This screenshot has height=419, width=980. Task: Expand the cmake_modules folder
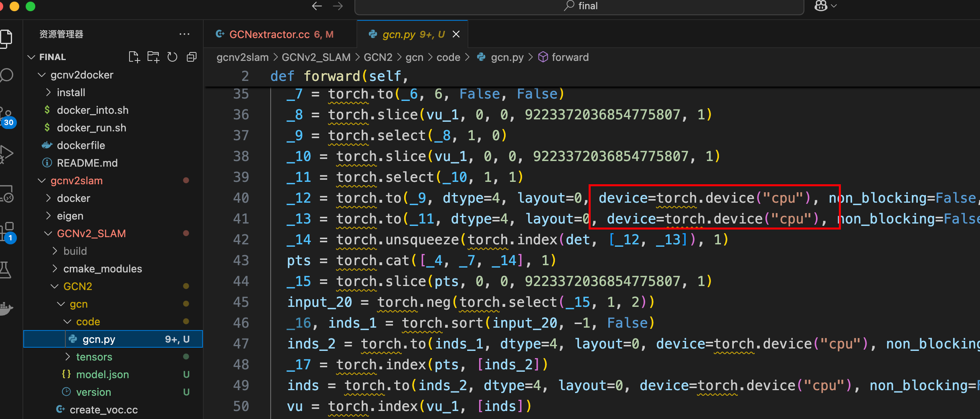[x=103, y=269]
